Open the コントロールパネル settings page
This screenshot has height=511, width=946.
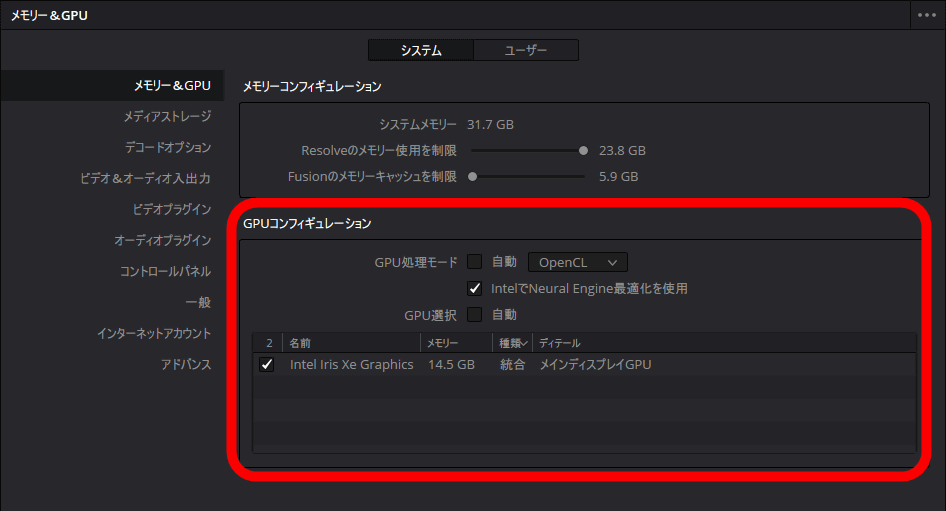click(165, 271)
